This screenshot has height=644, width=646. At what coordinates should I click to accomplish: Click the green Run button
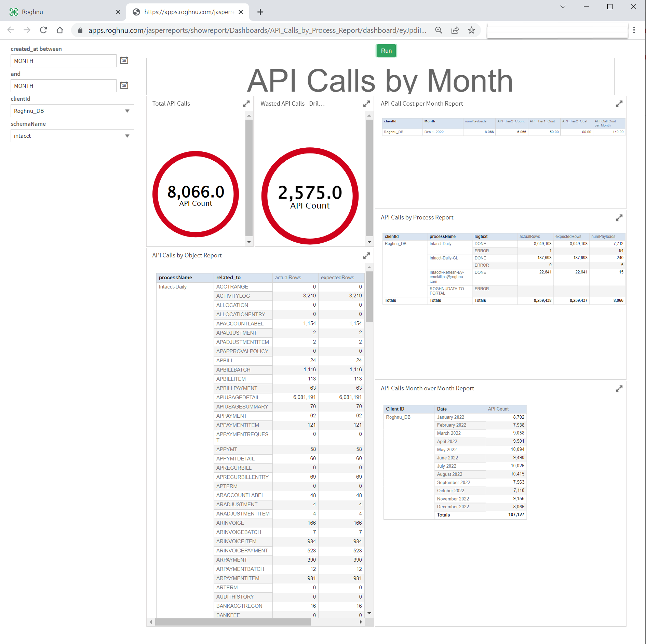[x=386, y=51]
